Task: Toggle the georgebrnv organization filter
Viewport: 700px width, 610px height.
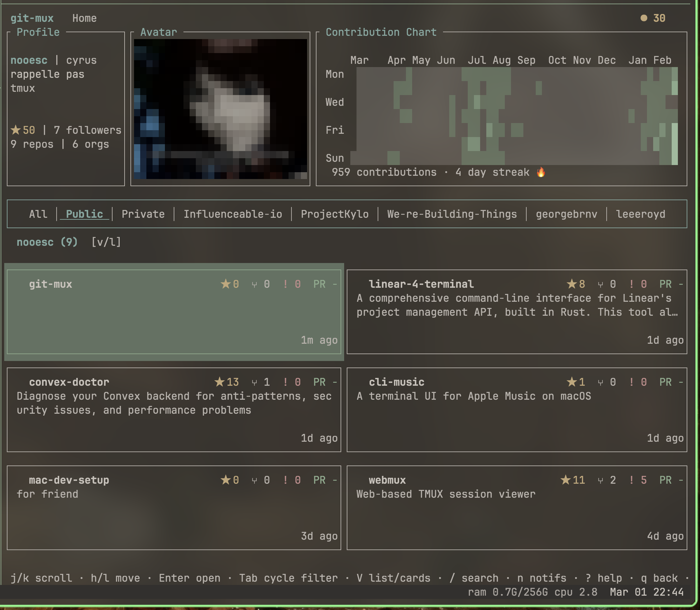Action: click(567, 214)
